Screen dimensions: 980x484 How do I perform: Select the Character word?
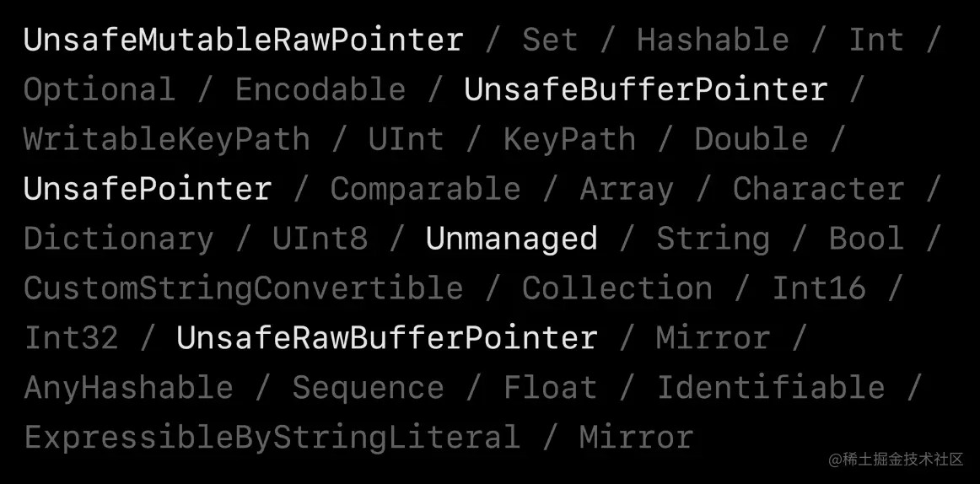point(819,189)
